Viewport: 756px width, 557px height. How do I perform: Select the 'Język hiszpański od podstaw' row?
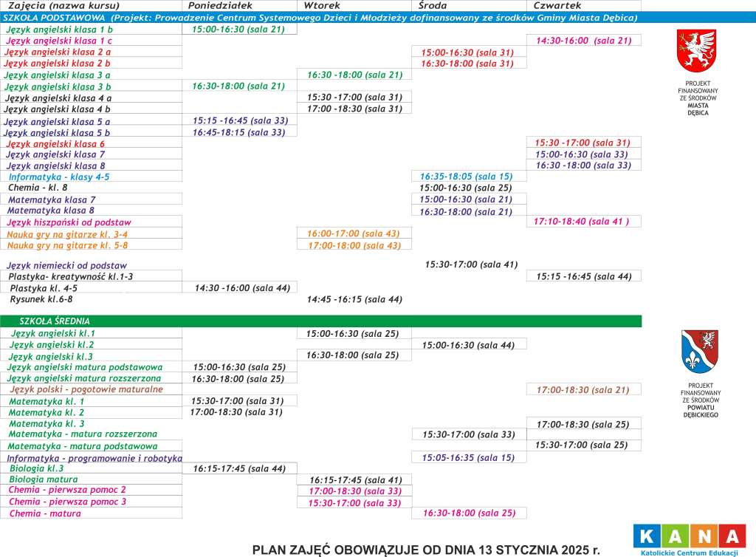tap(69, 222)
